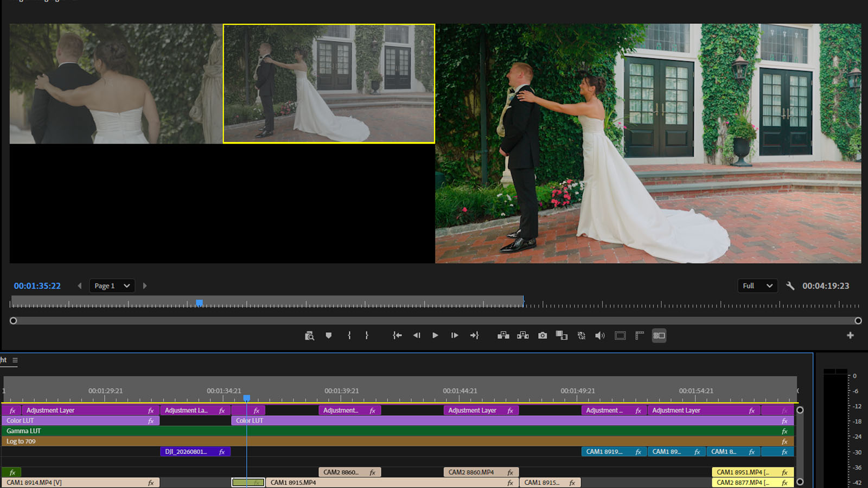The image size is (868, 488).
Task: Toggle multi-camera view button
Action: [x=659, y=336]
